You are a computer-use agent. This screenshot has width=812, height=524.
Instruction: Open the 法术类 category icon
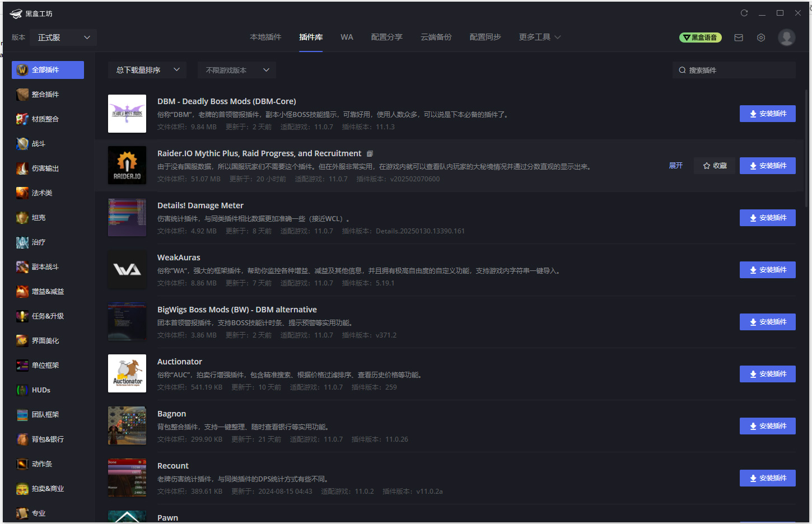click(22, 193)
